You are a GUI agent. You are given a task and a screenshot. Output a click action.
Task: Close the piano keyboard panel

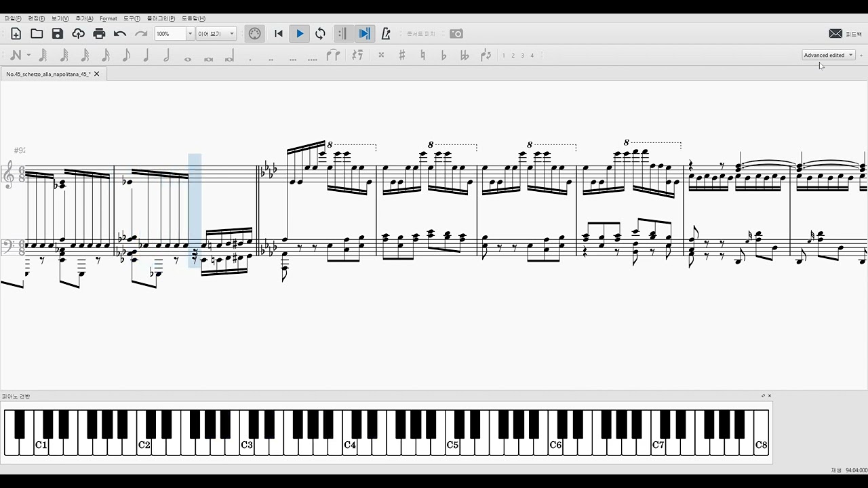click(x=770, y=396)
